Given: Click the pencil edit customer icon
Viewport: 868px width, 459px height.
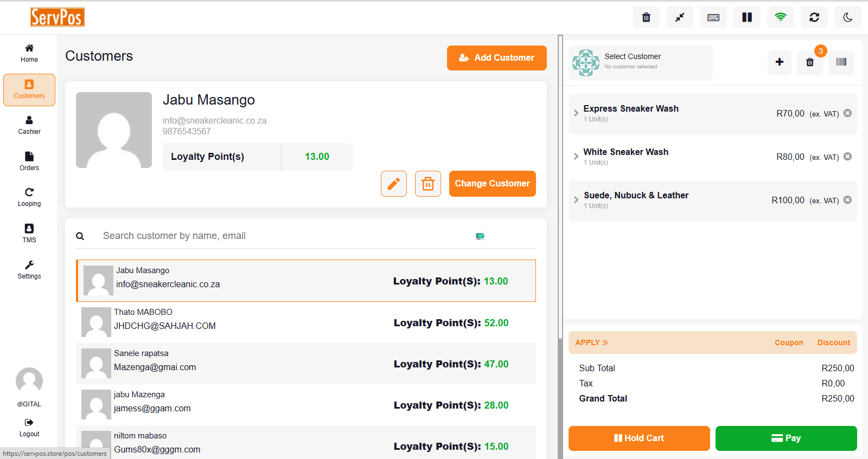Looking at the screenshot, I should (394, 184).
